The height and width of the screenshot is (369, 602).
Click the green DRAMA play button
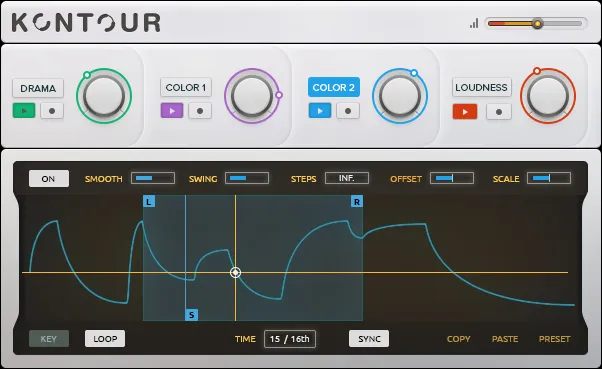pyautogui.click(x=24, y=111)
